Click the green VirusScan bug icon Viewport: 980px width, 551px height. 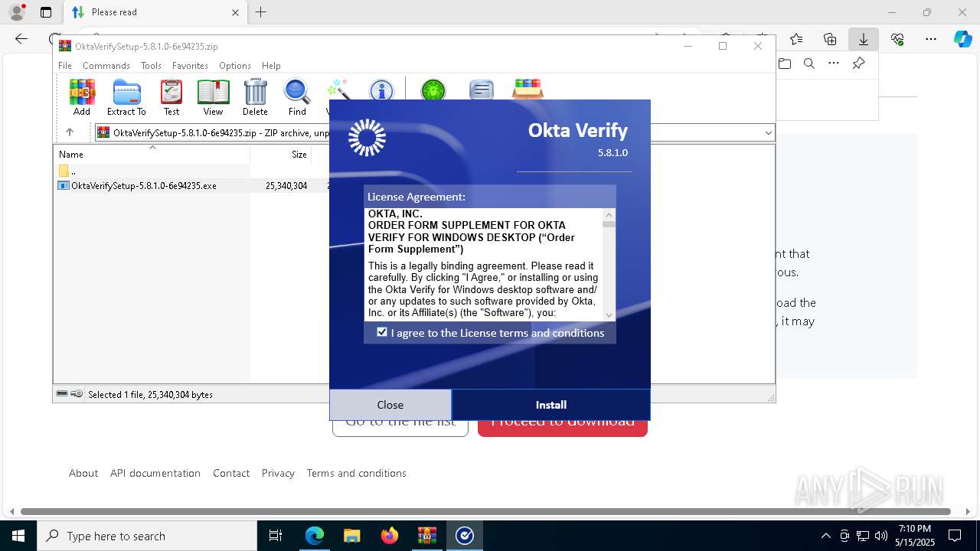coord(433,91)
